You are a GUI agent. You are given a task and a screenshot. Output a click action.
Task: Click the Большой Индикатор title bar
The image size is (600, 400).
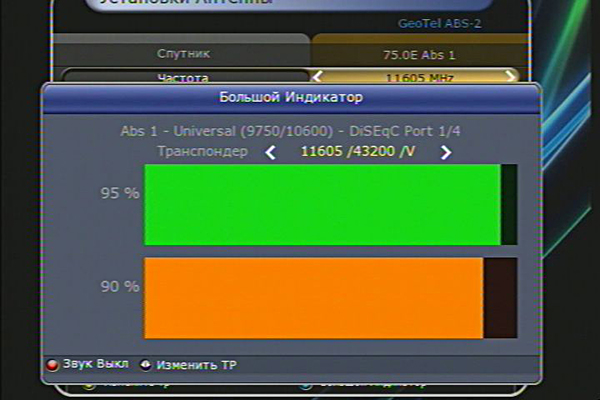coord(291,97)
